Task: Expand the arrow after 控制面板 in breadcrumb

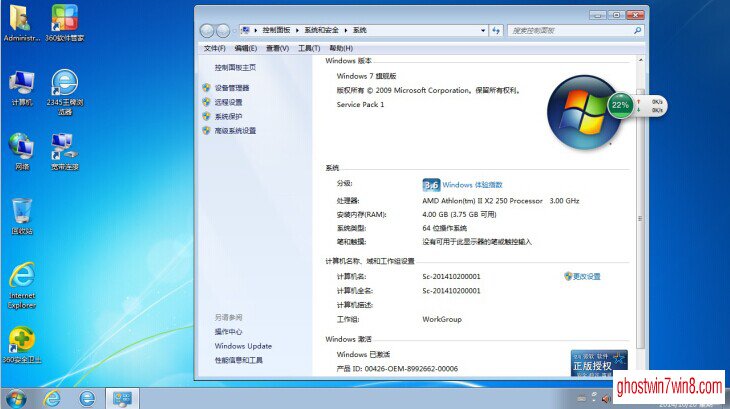Action: (x=297, y=31)
